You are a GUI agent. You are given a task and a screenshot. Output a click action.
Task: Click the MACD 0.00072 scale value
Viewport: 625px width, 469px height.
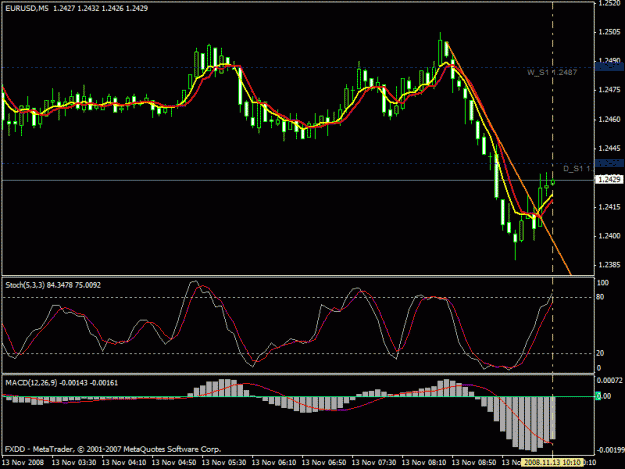click(610, 381)
